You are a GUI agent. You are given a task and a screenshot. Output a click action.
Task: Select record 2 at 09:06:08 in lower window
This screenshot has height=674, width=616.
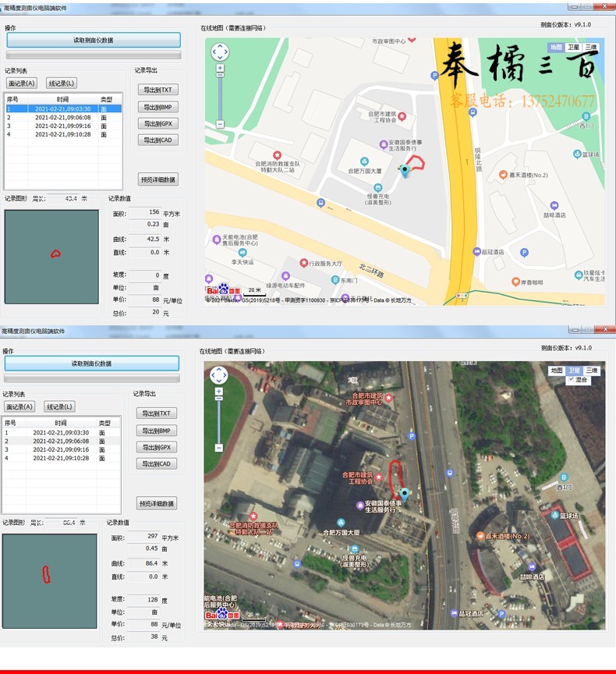62,441
